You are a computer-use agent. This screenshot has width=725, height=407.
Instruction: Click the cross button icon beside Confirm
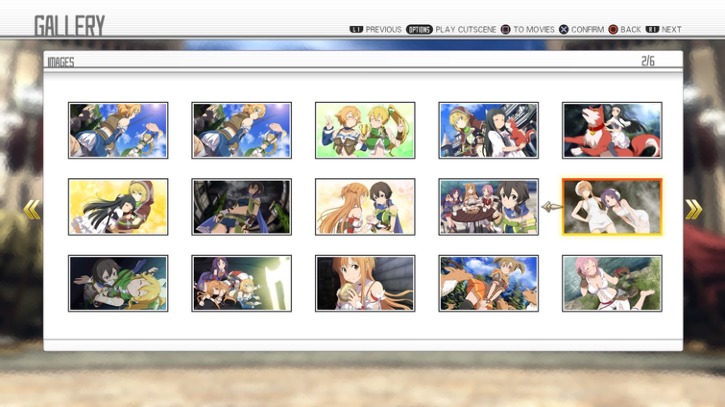tap(564, 30)
